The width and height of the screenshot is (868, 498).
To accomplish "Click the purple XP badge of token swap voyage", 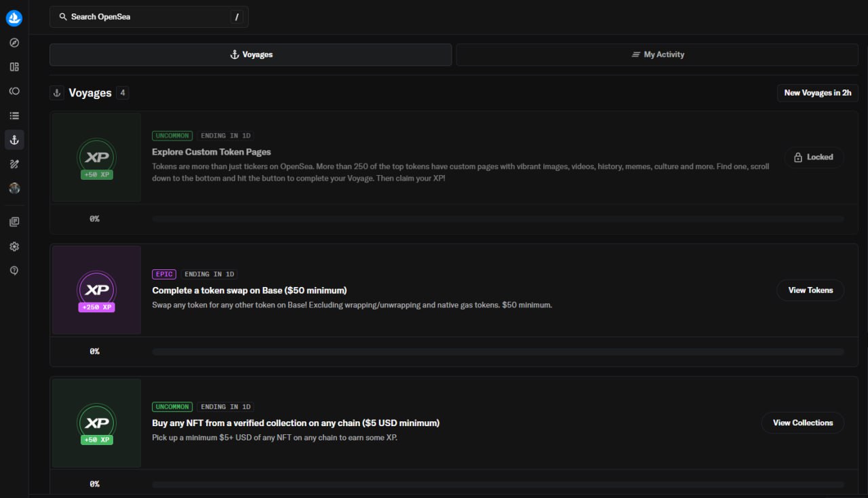I will [x=97, y=290].
